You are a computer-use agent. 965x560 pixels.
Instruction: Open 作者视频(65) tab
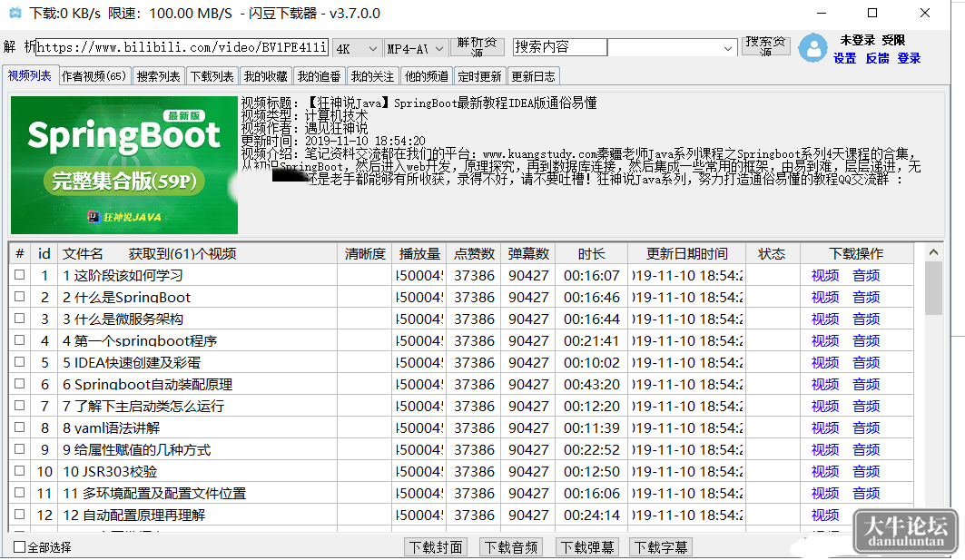pyautogui.click(x=94, y=76)
